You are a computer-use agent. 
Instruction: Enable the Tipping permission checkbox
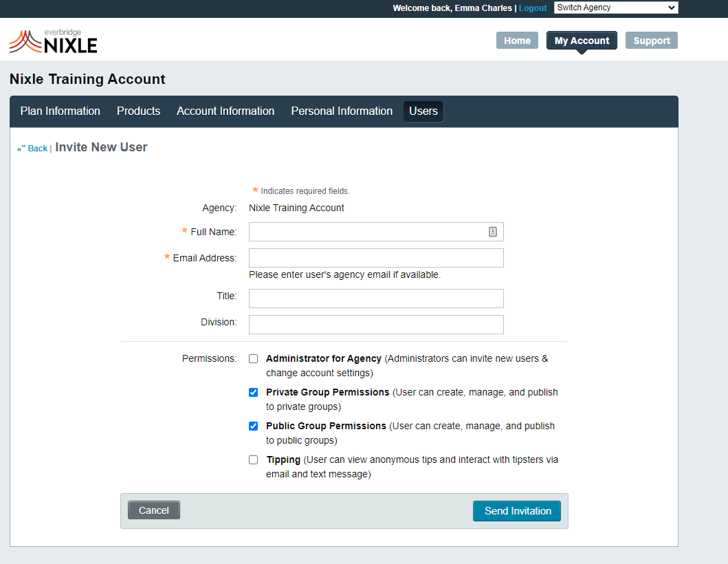click(x=253, y=460)
